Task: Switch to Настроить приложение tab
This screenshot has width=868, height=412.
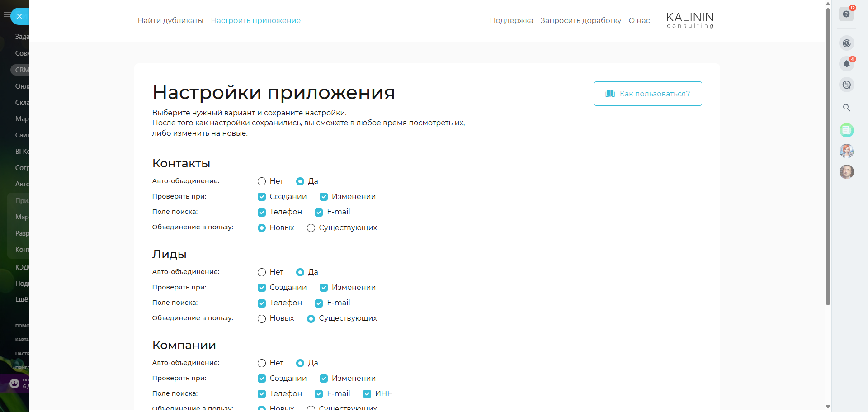Action: click(x=255, y=20)
